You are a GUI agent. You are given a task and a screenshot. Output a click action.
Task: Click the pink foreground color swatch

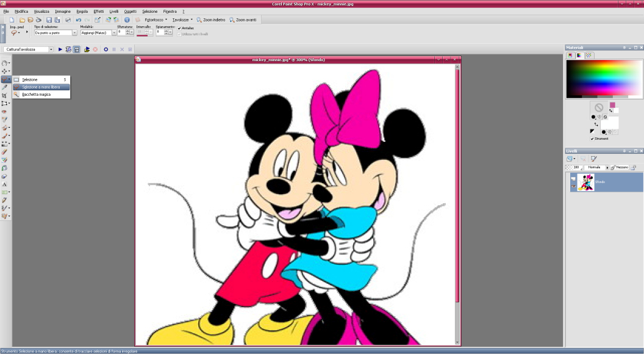(x=612, y=105)
